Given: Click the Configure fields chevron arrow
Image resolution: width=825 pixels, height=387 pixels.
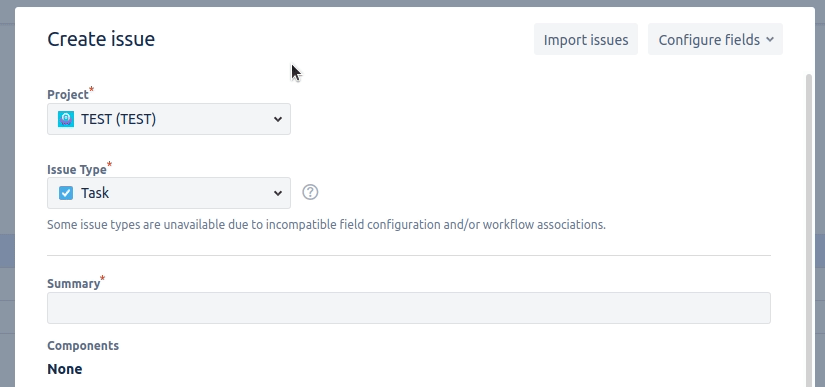Looking at the screenshot, I should pos(770,39).
